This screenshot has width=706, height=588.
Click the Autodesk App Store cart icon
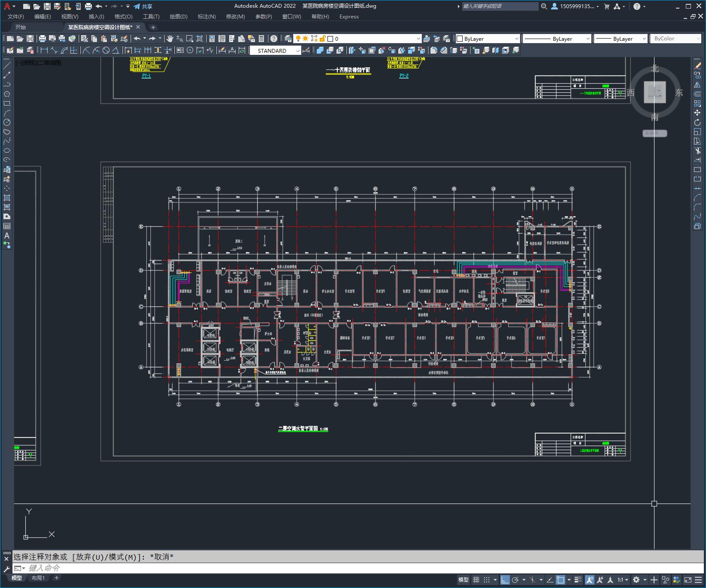pyautogui.click(x=606, y=6)
